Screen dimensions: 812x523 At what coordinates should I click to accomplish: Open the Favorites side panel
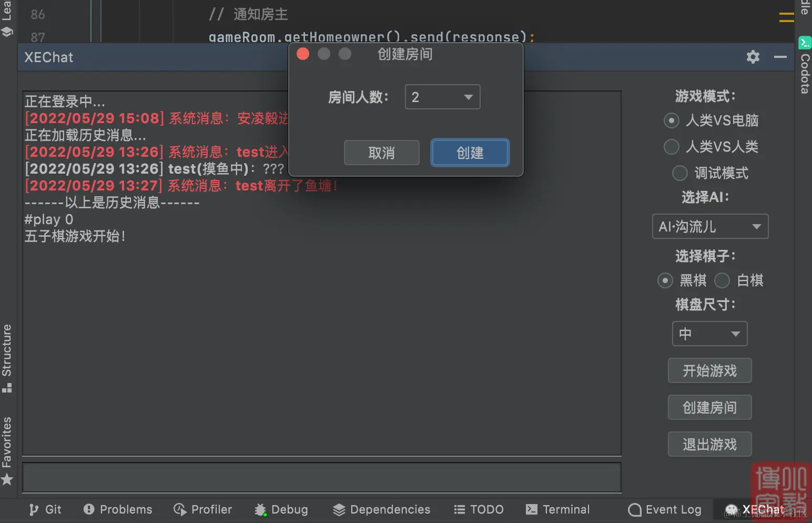[x=7, y=450]
